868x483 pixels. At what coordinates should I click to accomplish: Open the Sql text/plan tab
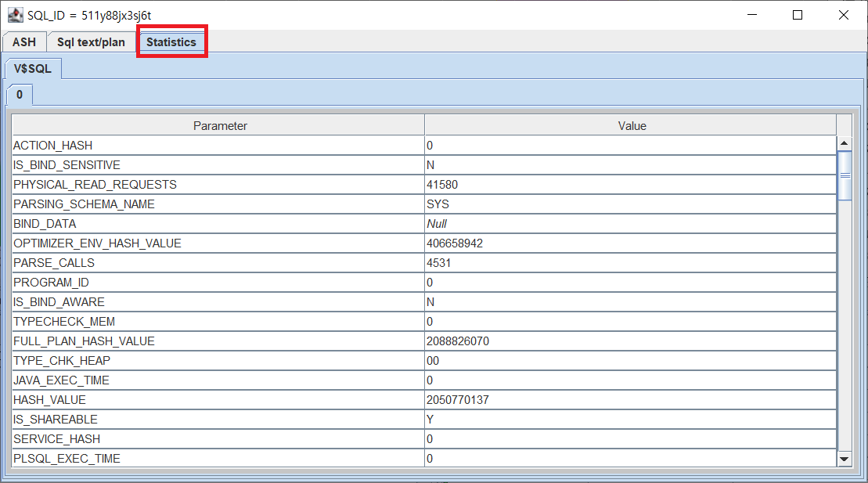point(91,42)
